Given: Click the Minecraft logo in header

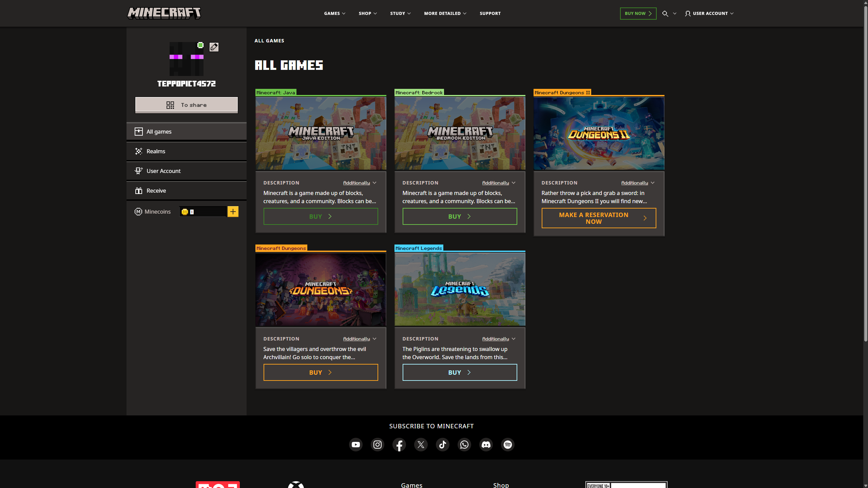Looking at the screenshot, I should pos(164,13).
